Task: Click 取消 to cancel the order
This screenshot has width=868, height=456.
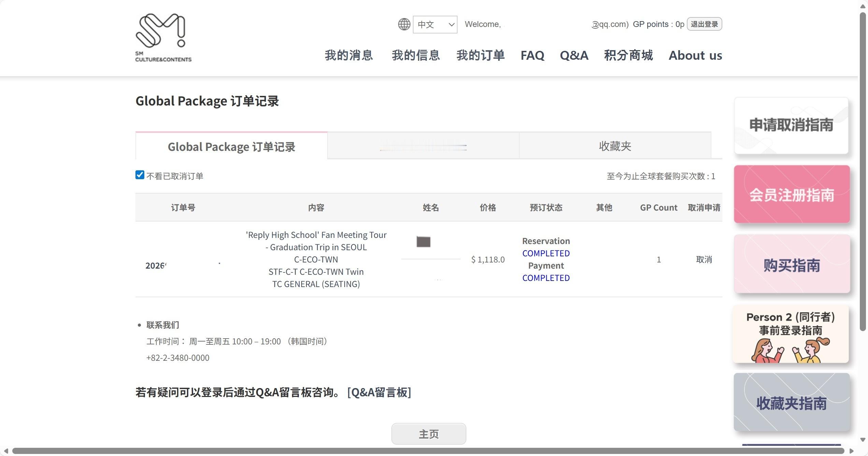Action: 704,259
